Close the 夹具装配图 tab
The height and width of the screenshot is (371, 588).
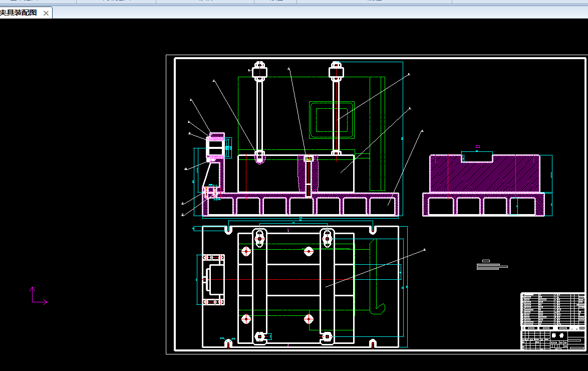[x=46, y=13]
